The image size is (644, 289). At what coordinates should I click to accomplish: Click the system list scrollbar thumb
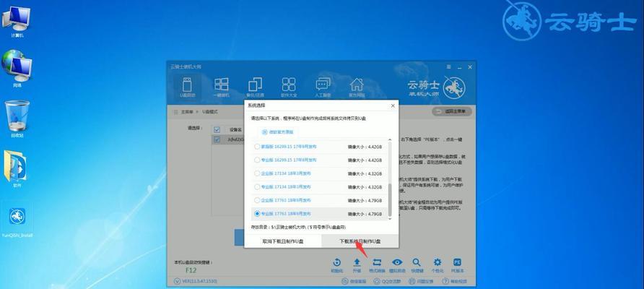pyautogui.click(x=390, y=201)
